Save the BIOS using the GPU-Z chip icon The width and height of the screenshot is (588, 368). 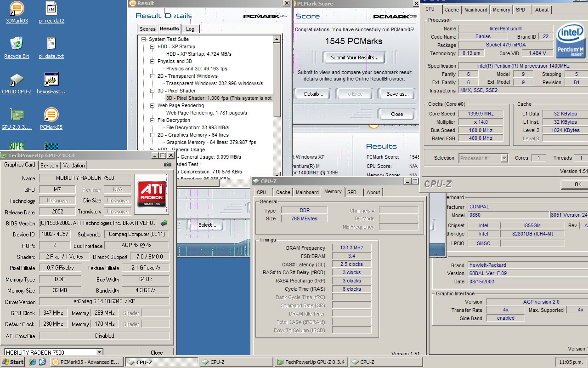[x=164, y=223]
